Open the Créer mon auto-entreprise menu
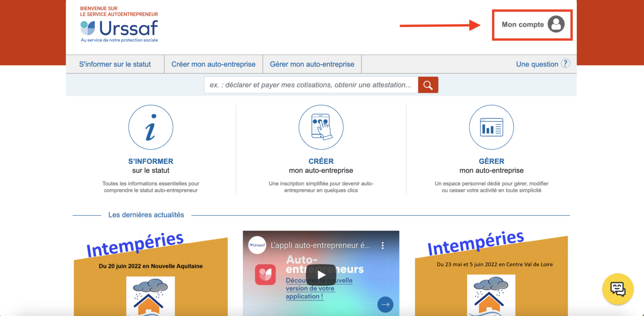Viewport: 644px width, 316px height. tap(213, 64)
